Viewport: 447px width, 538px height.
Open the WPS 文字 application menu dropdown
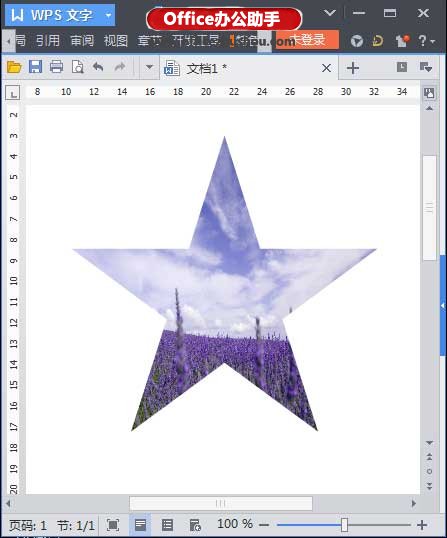pyautogui.click(x=108, y=15)
